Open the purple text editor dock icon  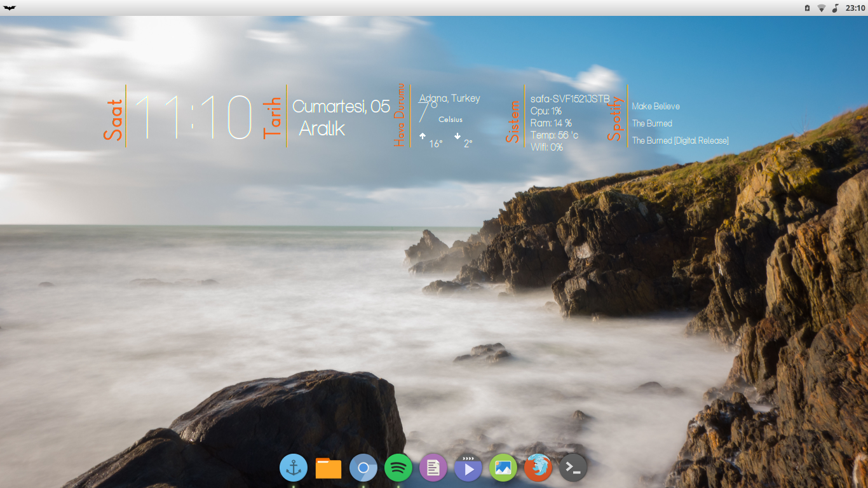[433, 468]
